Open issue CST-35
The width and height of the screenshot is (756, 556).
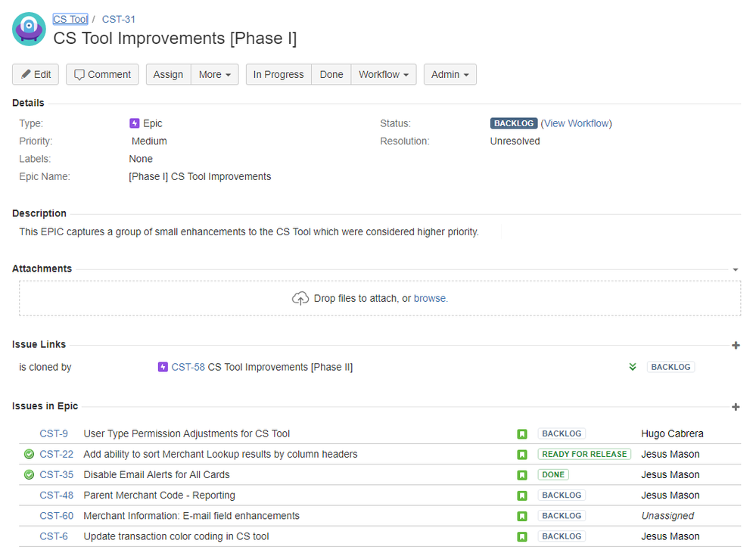57,474
